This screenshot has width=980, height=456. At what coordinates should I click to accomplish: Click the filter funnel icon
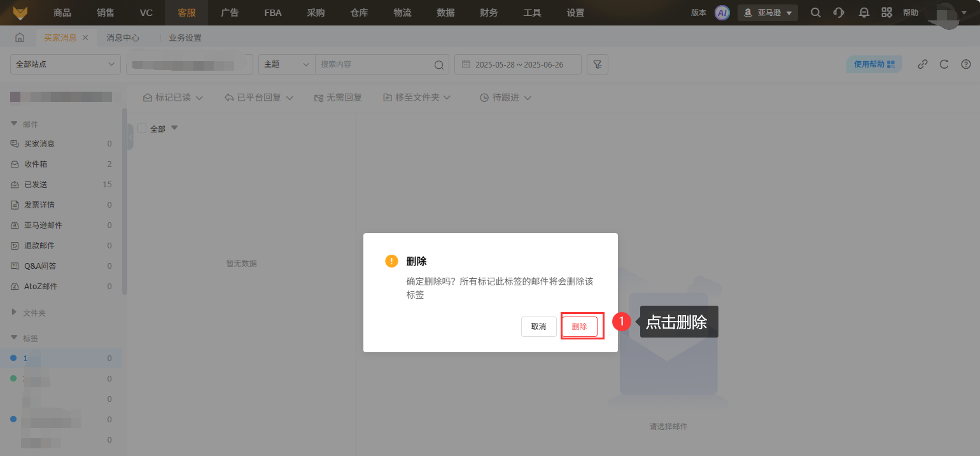click(598, 64)
